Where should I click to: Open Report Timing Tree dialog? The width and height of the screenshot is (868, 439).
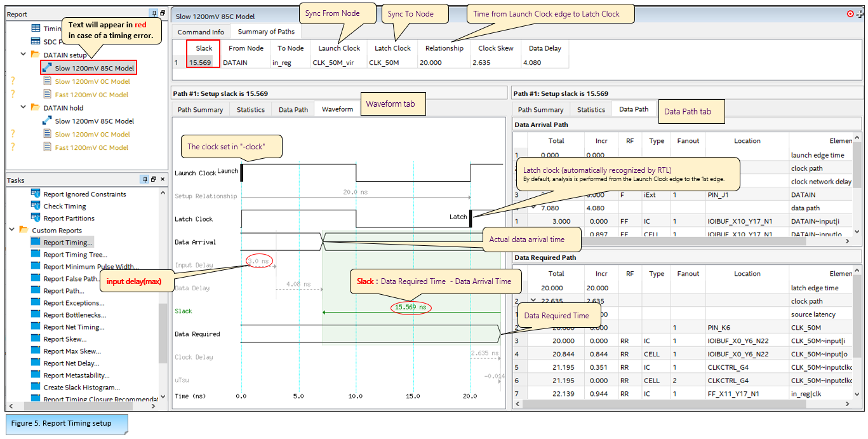[x=75, y=255]
